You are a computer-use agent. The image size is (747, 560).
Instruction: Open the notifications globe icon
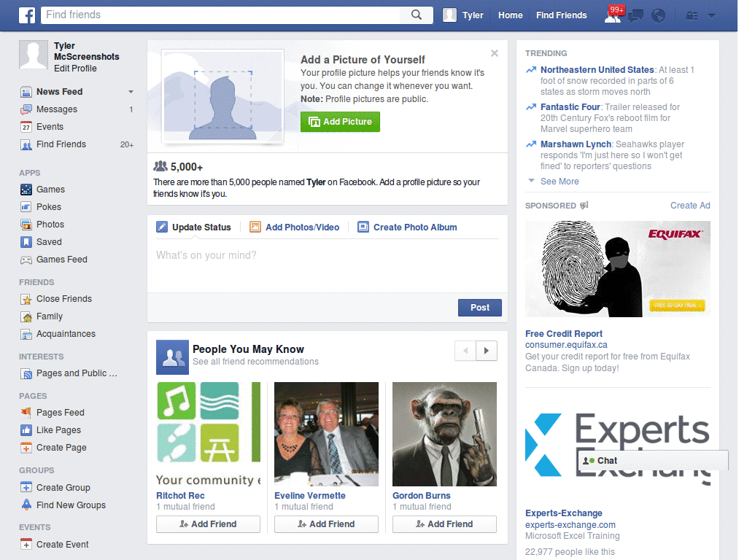(x=658, y=15)
